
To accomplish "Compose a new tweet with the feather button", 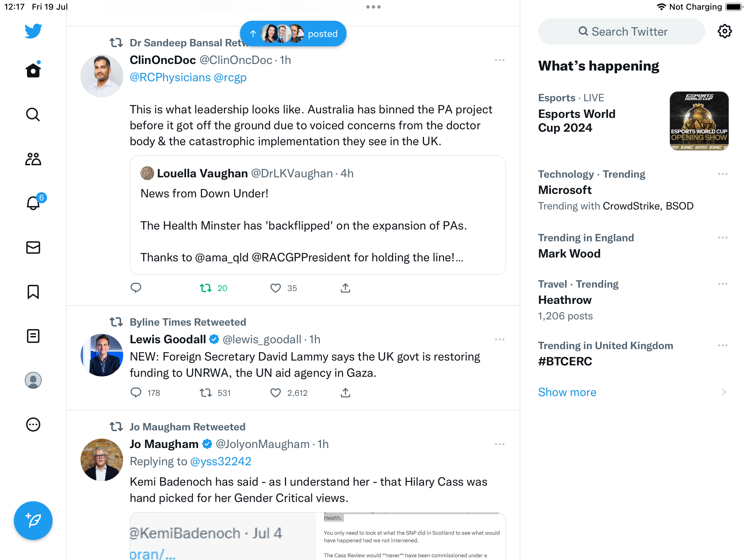I will click(x=33, y=521).
